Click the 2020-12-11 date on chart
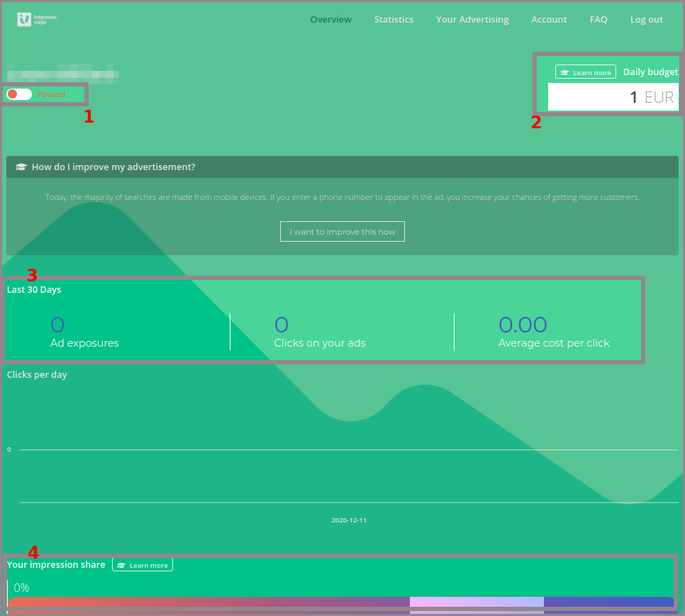Viewport: 685px width, 616px height. 349,520
